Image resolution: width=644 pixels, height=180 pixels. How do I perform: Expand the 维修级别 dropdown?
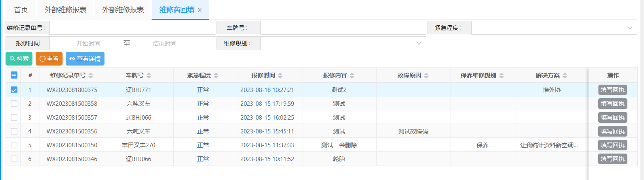(x=343, y=43)
